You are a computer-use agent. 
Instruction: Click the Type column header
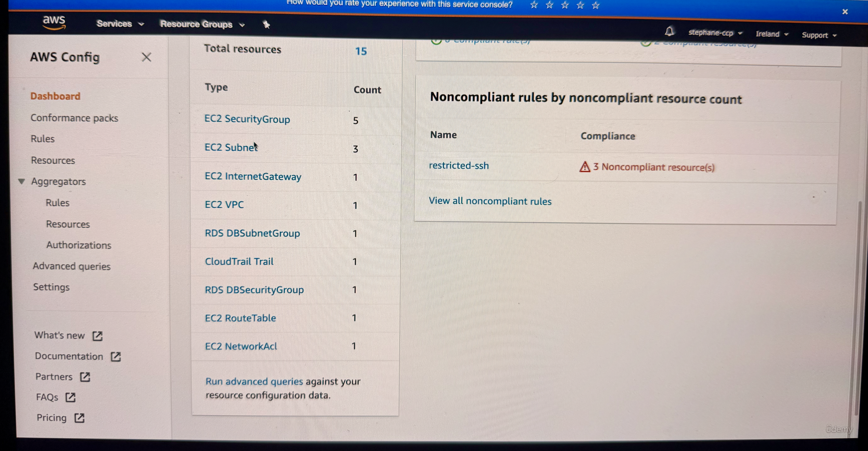click(216, 87)
